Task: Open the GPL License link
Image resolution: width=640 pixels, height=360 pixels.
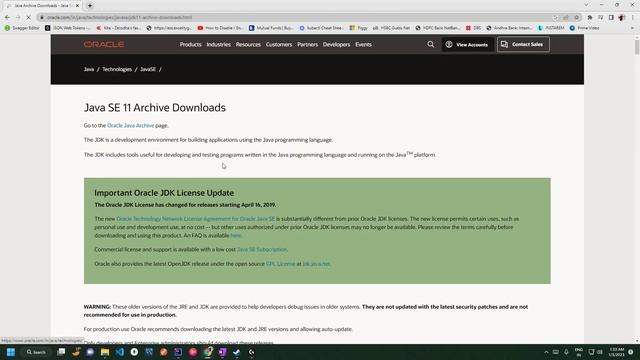Action: pos(280,264)
